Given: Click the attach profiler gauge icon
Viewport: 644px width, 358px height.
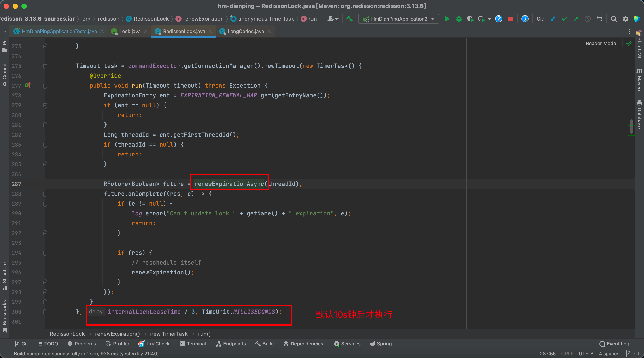Looking at the screenshot, I should tap(525, 19).
